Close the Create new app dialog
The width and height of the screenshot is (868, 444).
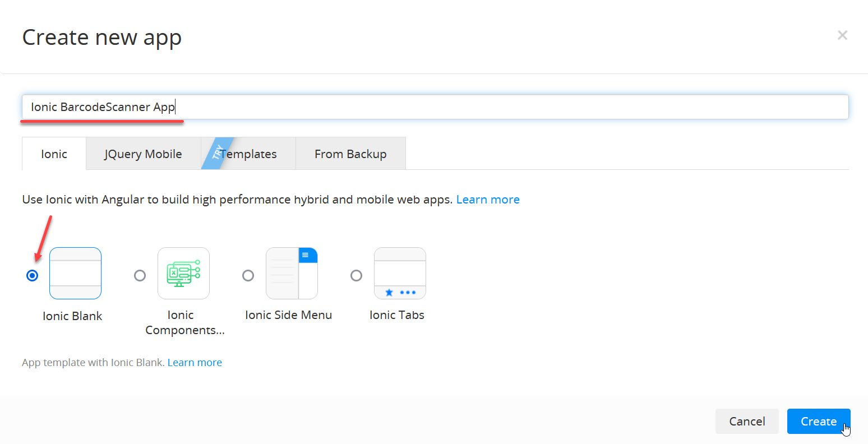pyautogui.click(x=842, y=35)
